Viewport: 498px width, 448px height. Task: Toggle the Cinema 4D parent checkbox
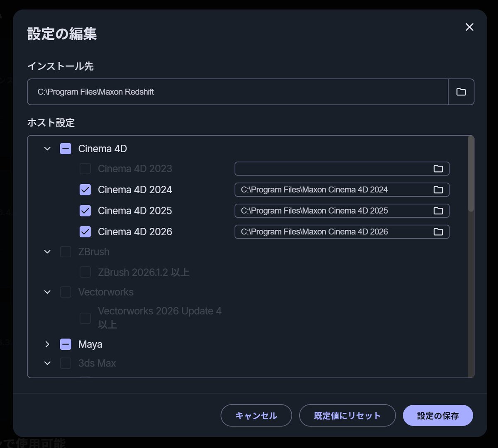pos(66,149)
